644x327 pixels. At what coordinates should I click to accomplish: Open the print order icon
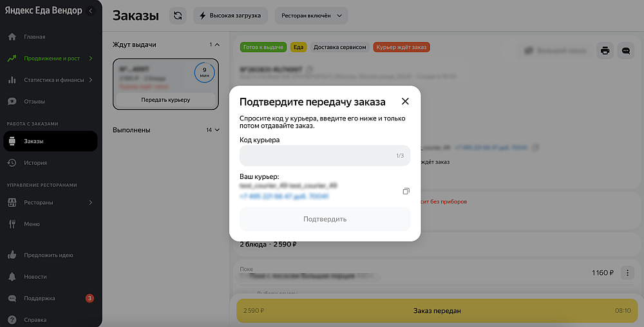605,51
